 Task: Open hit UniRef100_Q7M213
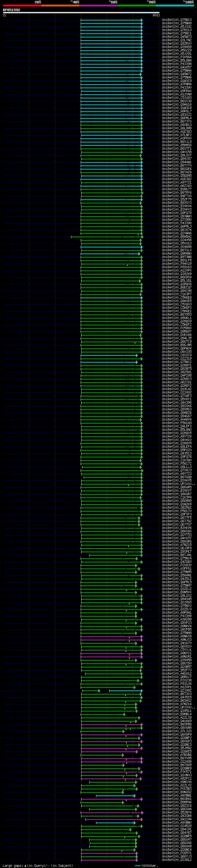[x=177, y=30]
